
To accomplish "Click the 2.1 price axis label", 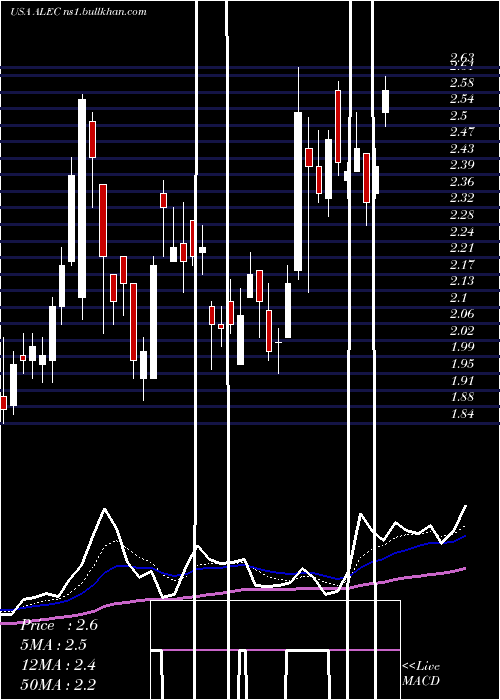I will [x=458, y=297].
